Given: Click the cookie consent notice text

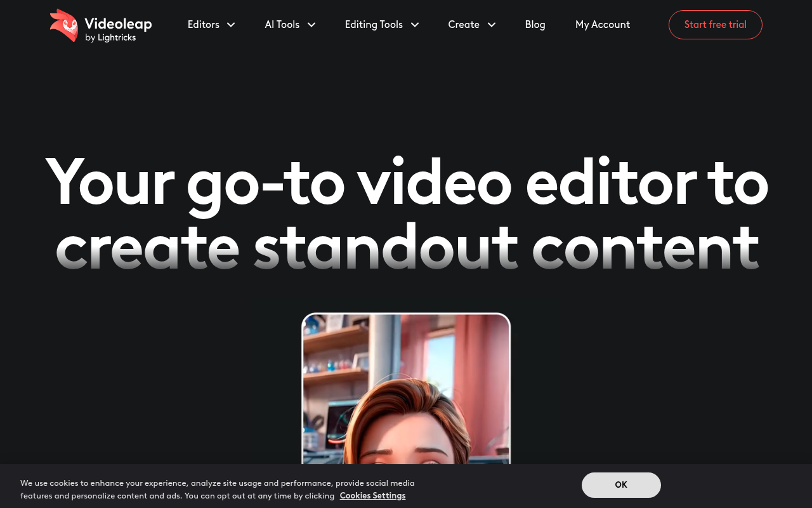Looking at the screenshot, I should click(217, 489).
